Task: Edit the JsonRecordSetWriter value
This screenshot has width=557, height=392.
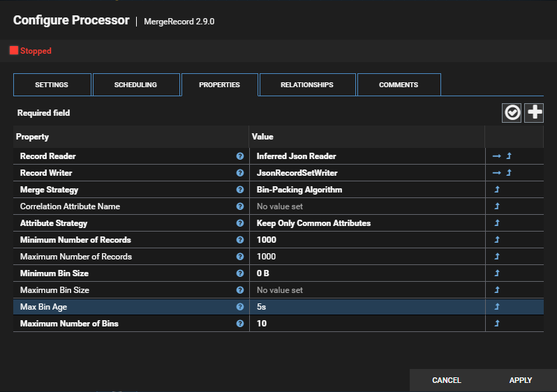Action: 367,173
